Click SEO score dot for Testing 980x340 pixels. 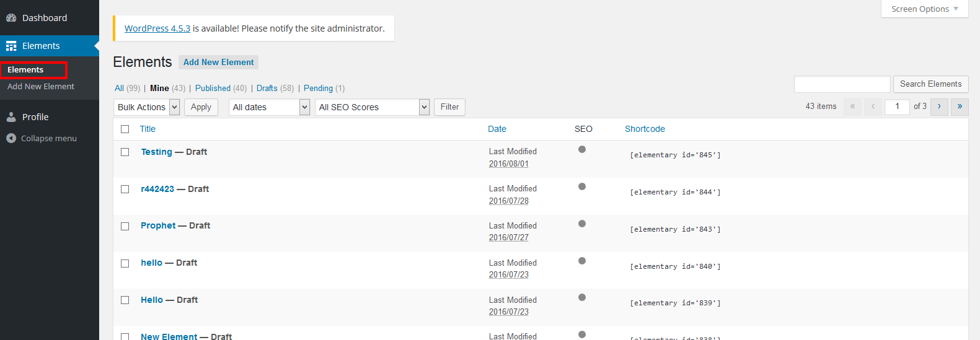pos(582,149)
